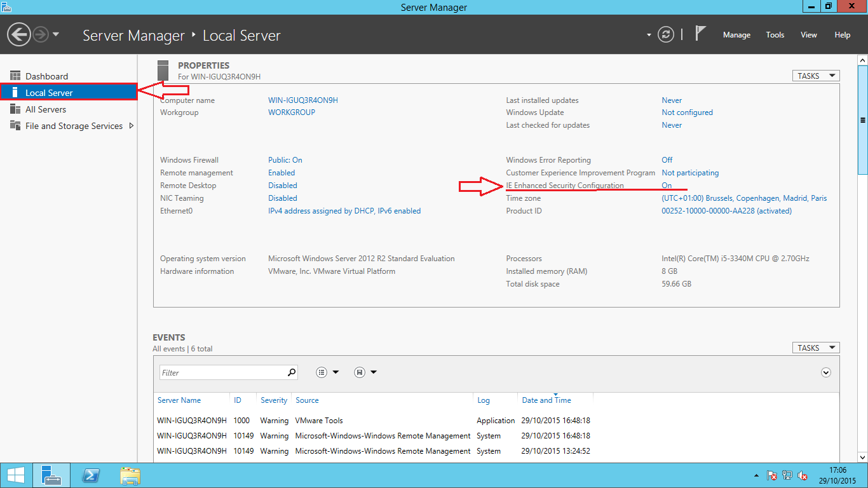The height and width of the screenshot is (488, 868).
Task: Click Server Manager taskbar icon
Action: (51, 475)
